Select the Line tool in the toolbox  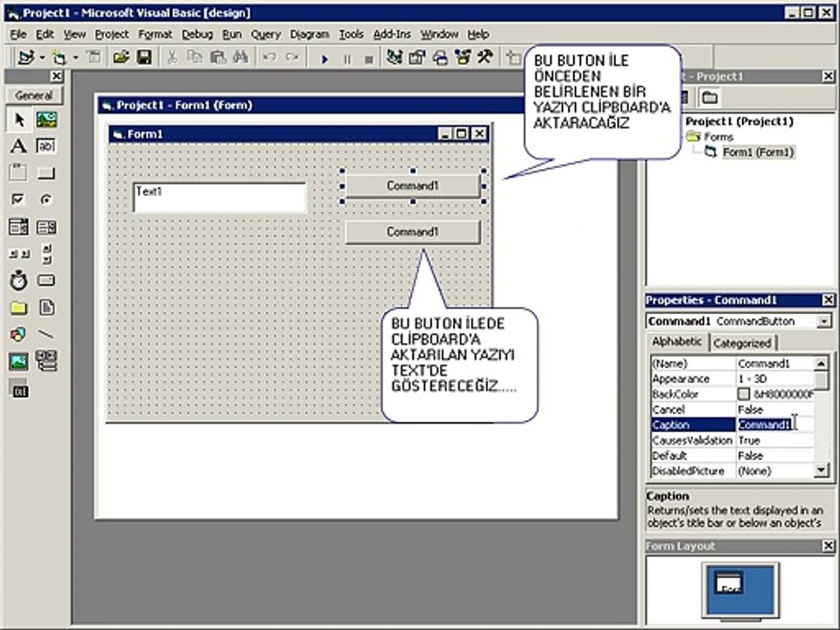pos(46,334)
